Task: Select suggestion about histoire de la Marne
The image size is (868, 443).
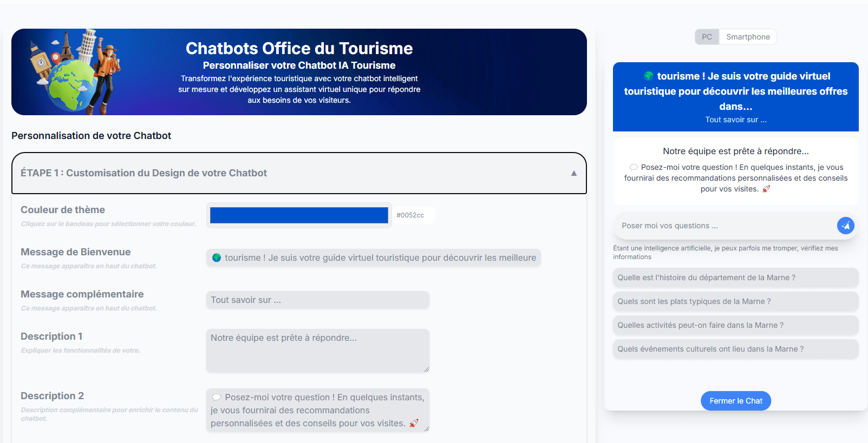Action: coord(735,277)
